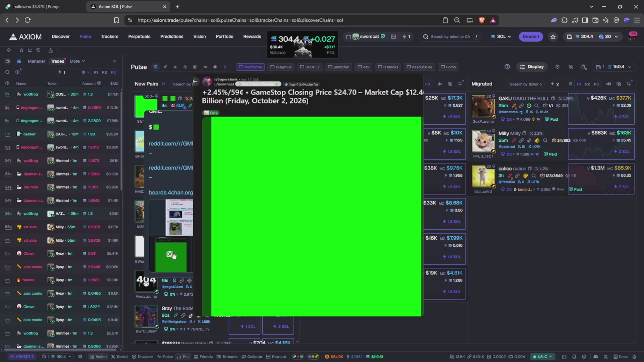
Task: Close the trades side panel
Action: pyautogui.click(x=114, y=61)
